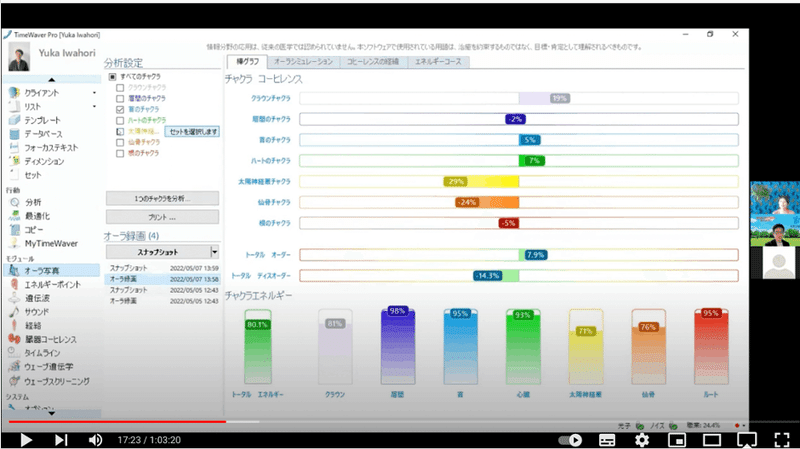This screenshot has width=800, height=449.
Task: Open the セット icon in sidebar
Action: click(14, 175)
